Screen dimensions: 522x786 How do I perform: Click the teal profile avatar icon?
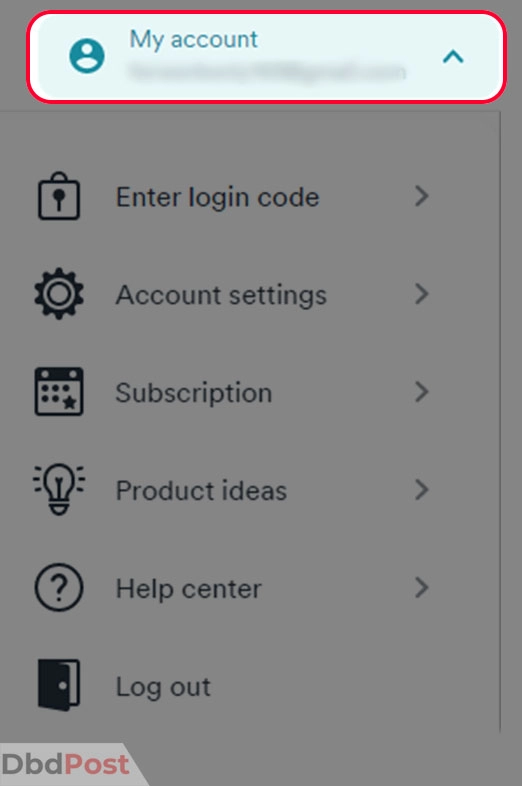(x=87, y=56)
